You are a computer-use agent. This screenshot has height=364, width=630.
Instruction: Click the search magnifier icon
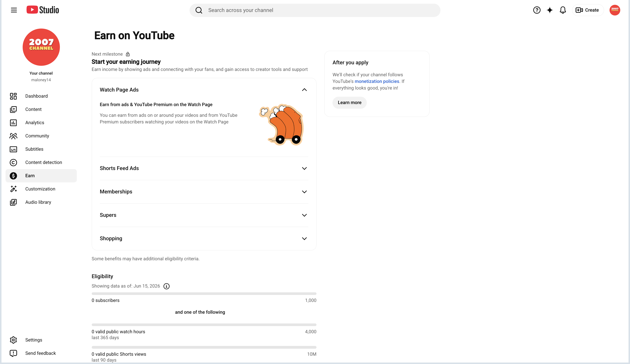[199, 10]
